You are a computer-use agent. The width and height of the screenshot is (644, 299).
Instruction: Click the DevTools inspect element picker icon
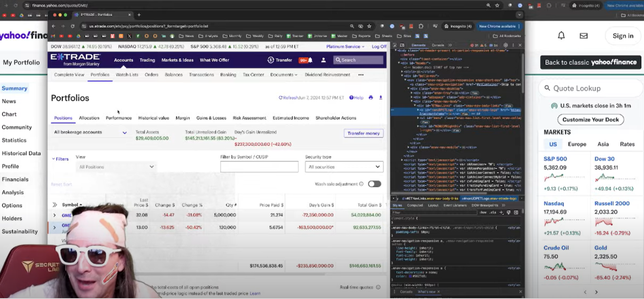(394, 45)
